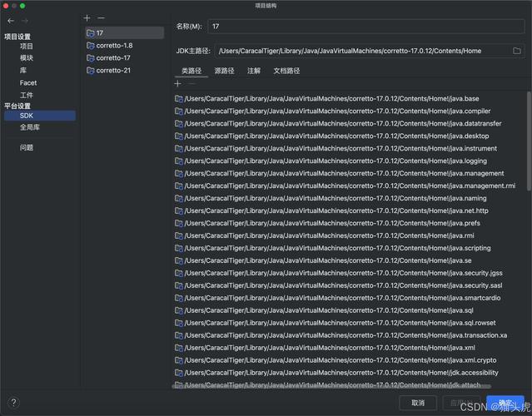Image resolution: width=532 pixels, height=416 pixels.
Task: Open the 问题 section in the sidebar
Action: click(27, 148)
